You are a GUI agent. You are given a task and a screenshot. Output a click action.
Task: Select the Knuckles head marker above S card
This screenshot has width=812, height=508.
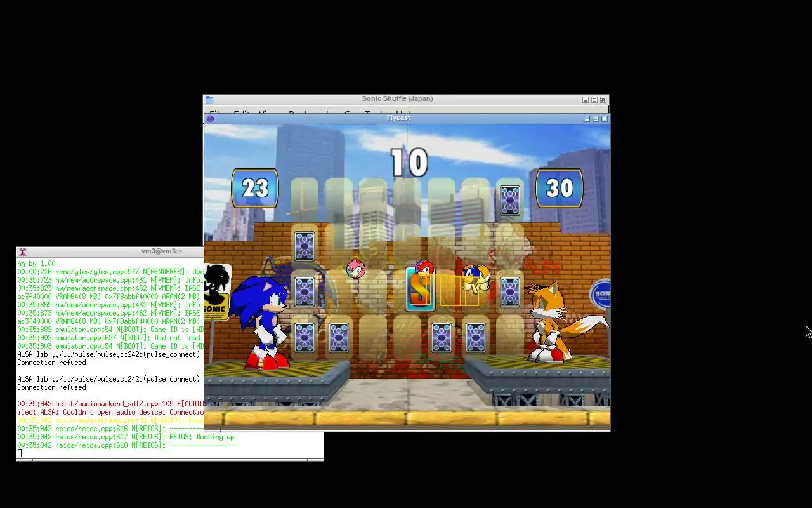pyautogui.click(x=424, y=268)
